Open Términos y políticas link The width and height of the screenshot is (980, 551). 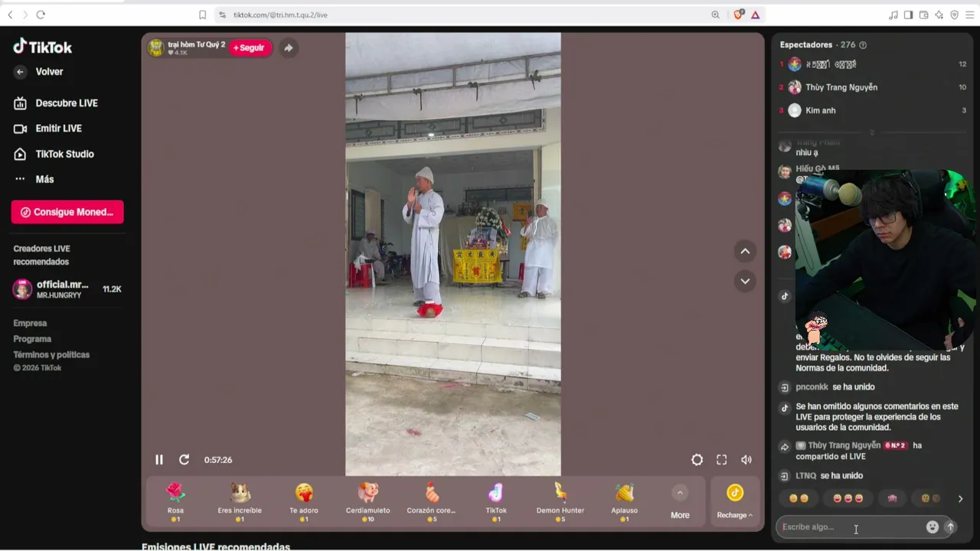[51, 354]
